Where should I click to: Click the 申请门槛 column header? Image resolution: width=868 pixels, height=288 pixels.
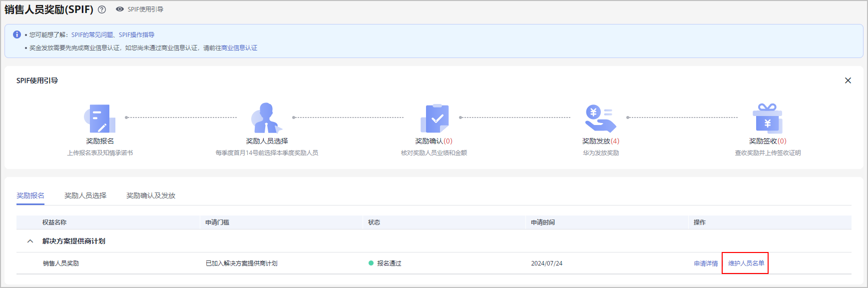tap(217, 222)
